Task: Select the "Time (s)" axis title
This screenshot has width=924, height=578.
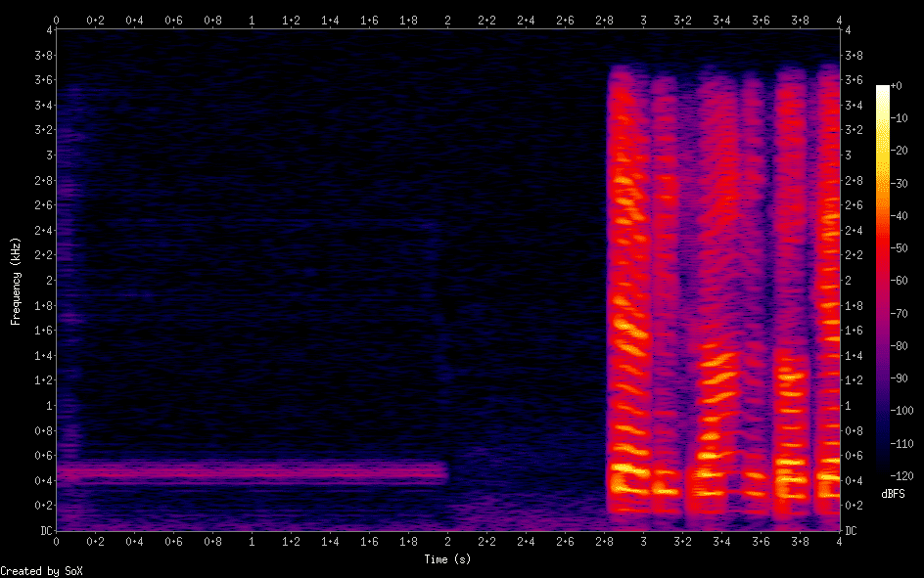Action: click(x=447, y=559)
